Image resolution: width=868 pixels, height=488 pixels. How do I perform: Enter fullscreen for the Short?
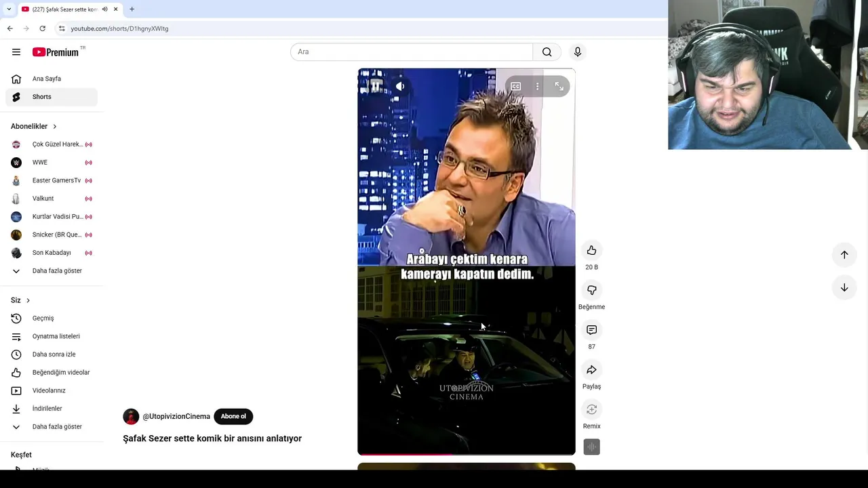559,87
